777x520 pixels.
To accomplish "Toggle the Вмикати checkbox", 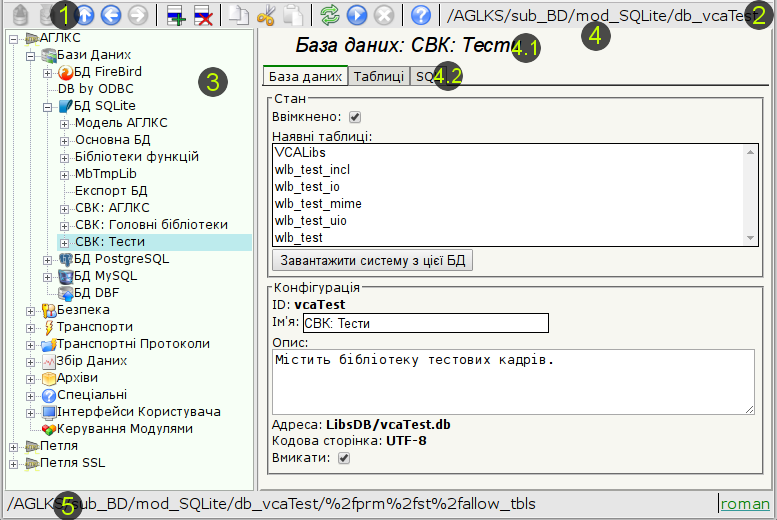I will pyautogui.click(x=344, y=458).
